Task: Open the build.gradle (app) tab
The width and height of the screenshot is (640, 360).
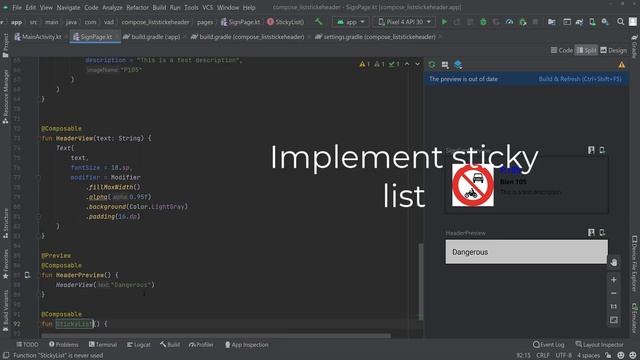Action: pyautogui.click(x=151, y=37)
